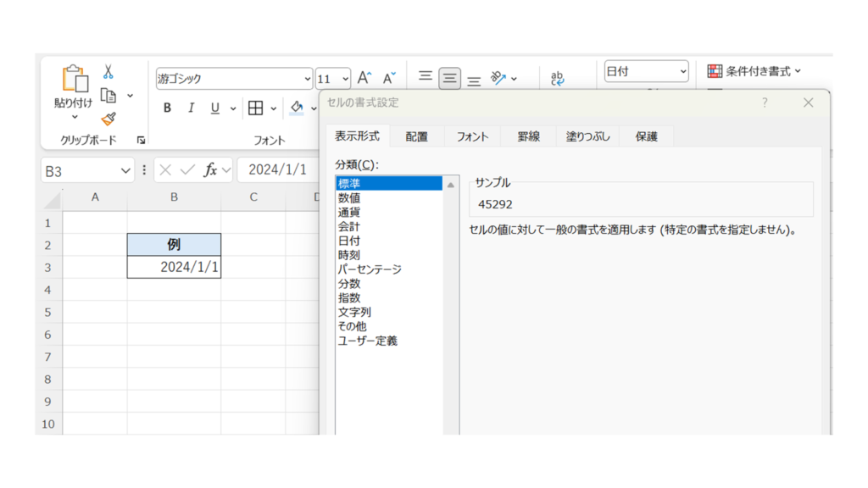The image size is (868, 488).
Task: Open the 条件付き書式 dropdown menu
Action: click(x=754, y=72)
